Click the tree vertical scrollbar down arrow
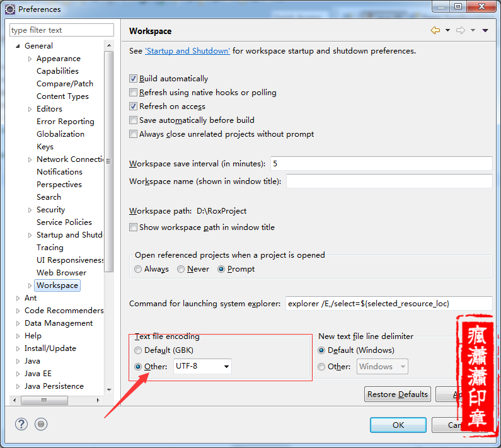This screenshot has height=448, width=501. (109, 390)
